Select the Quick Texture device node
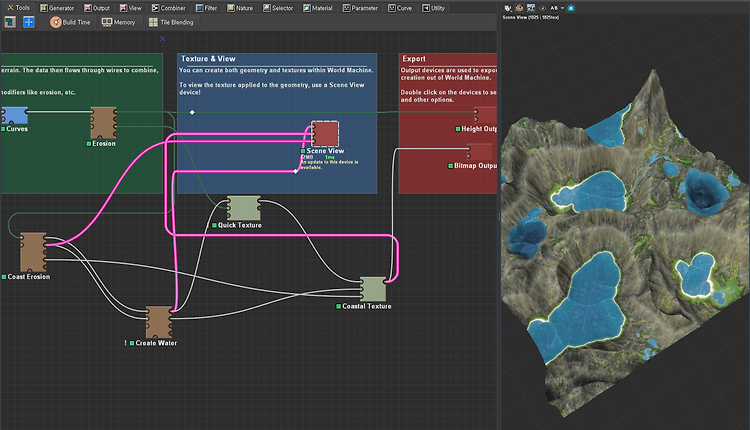Image resolution: width=750 pixels, height=430 pixels. [243, 208]
